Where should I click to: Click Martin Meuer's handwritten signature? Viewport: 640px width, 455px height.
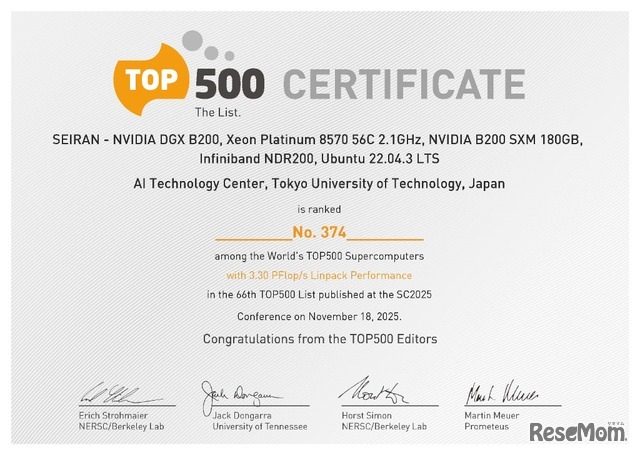pos(502,393)
